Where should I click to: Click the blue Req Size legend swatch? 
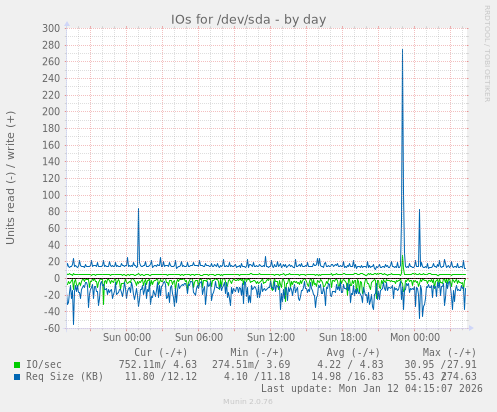pos(17,377)
